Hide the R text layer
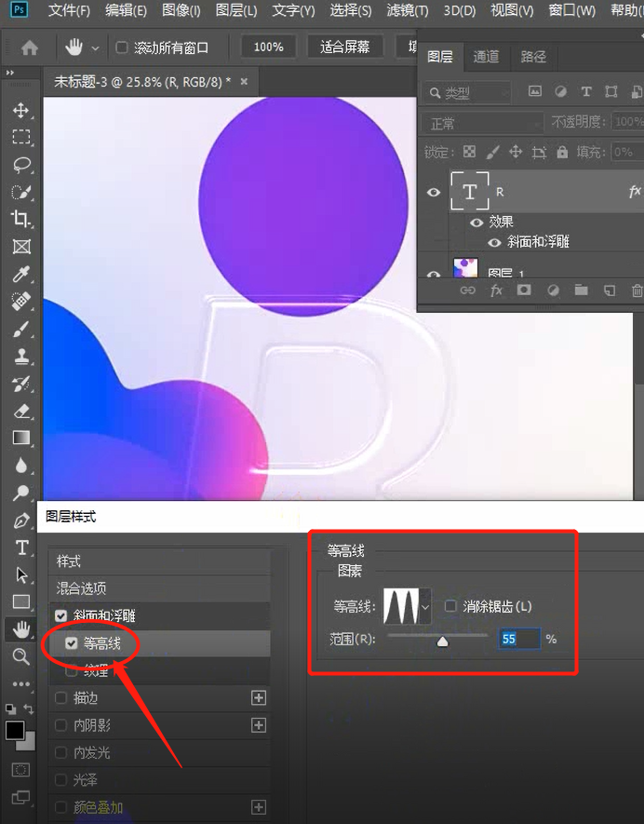The height and width of the screenshot is (824, 644). pos(434,192)
